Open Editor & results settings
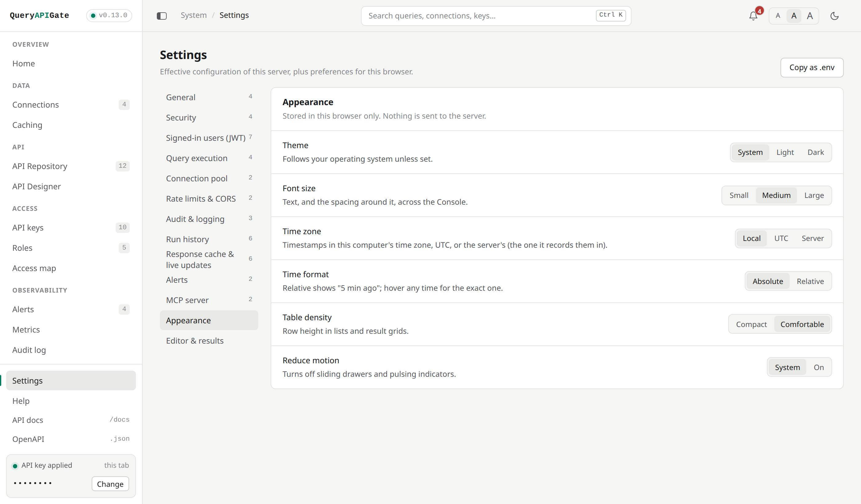 click(209, 341)
